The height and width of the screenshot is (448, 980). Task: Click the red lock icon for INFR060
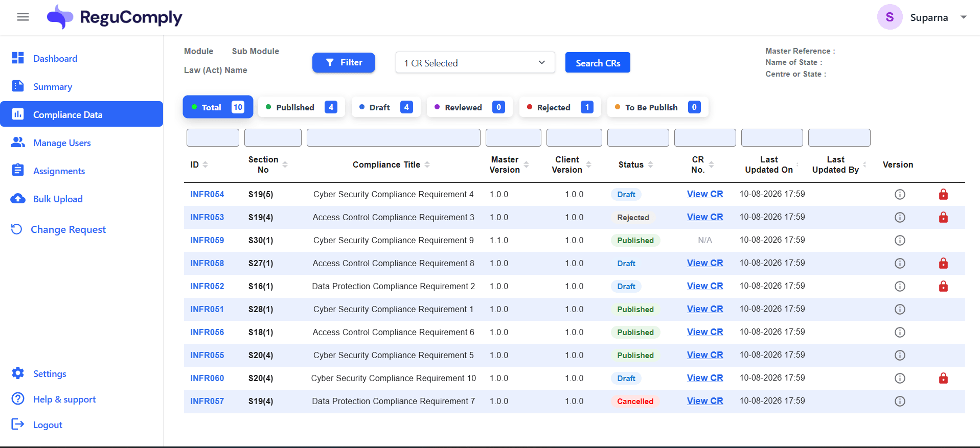943,378
